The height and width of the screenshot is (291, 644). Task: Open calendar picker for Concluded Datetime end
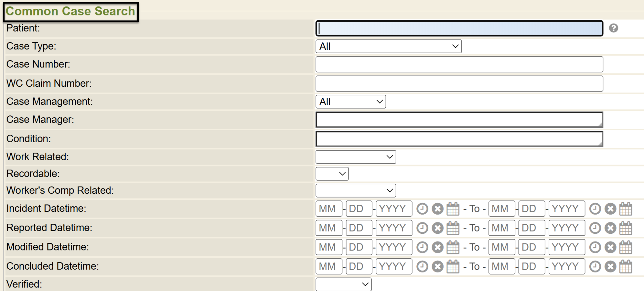(x=625, y=267)
